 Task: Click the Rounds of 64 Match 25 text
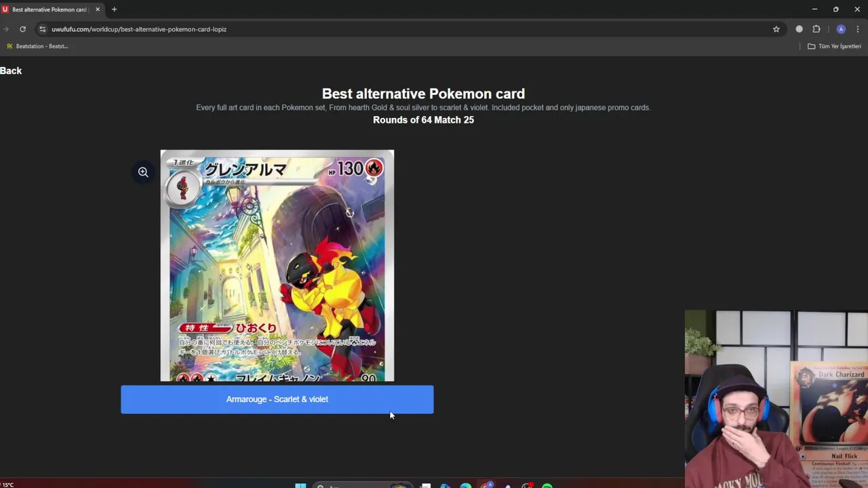coord(423,120)
